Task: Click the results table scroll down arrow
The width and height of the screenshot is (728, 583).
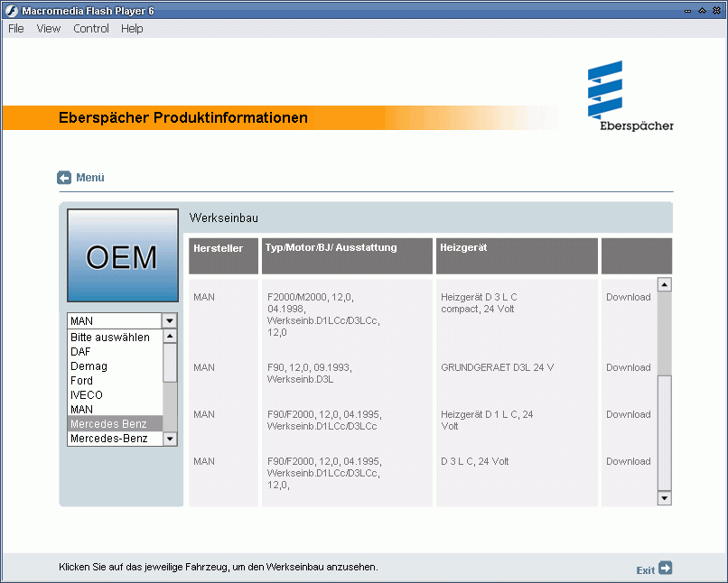Action: click(x=665, y=498)
